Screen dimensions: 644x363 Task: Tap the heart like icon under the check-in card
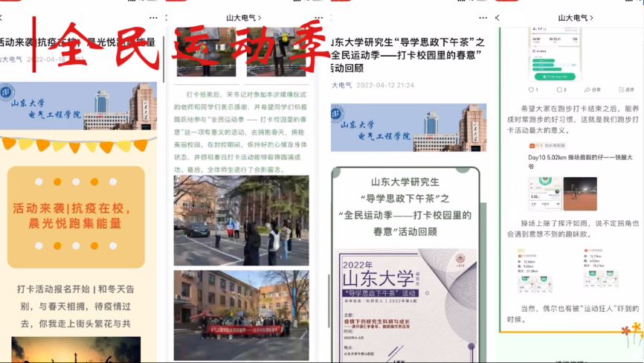[x=531, y=89]
